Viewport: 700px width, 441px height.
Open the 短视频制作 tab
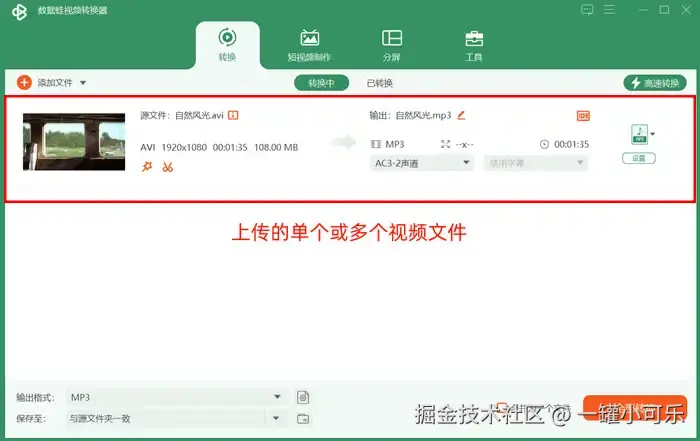coord(309,45)
